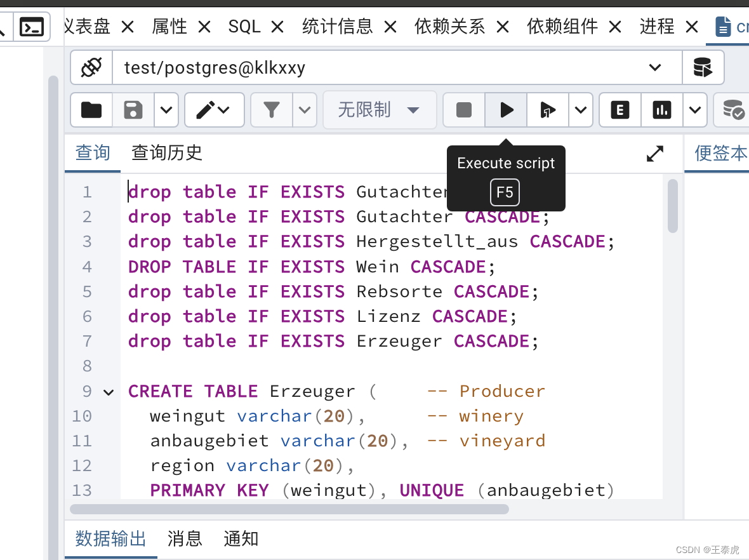This screenshot has width=749, height=560.
Task: Save the current query
Action: coord(133,109)
